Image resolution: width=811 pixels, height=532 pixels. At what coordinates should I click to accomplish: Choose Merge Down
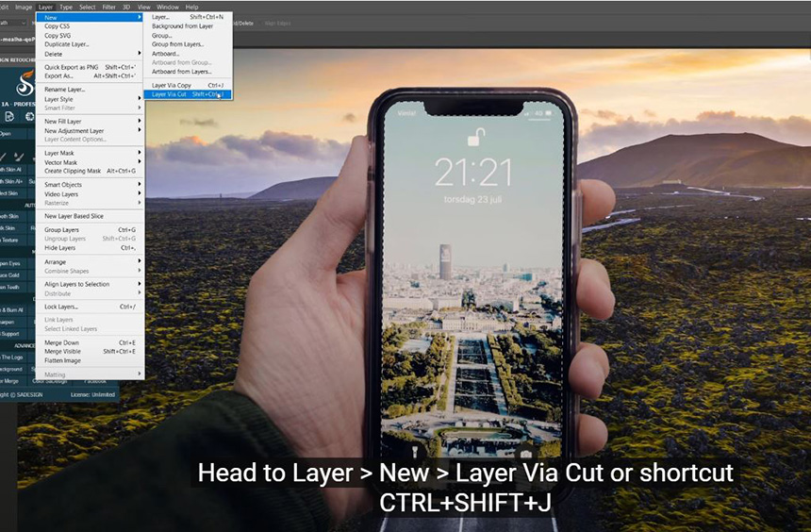click(x=90, y=342)
